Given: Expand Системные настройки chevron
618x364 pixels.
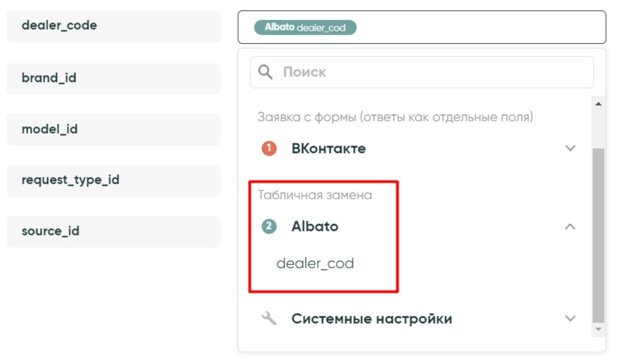Looking at the screenshot, I should tap(570, 319).
